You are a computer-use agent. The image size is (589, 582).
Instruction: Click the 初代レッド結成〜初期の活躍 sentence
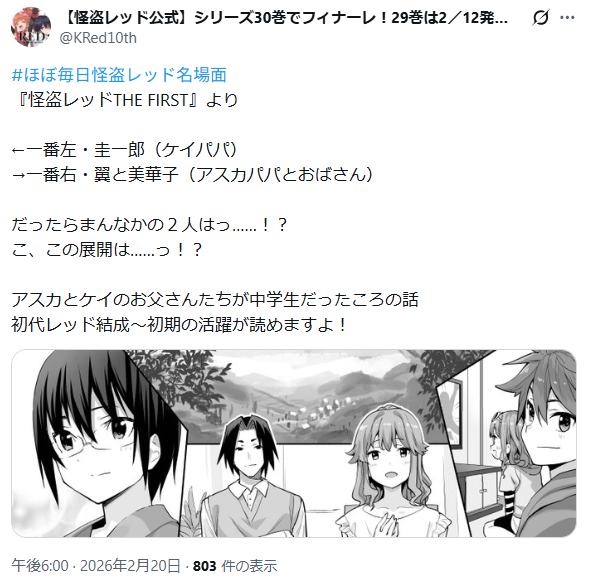pyautogui.click(x=179, y=325)
